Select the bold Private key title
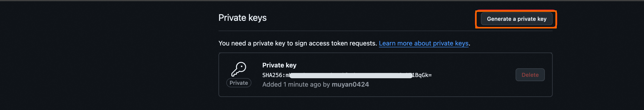This screenshot has height=110, width=644. pos(279,65)
